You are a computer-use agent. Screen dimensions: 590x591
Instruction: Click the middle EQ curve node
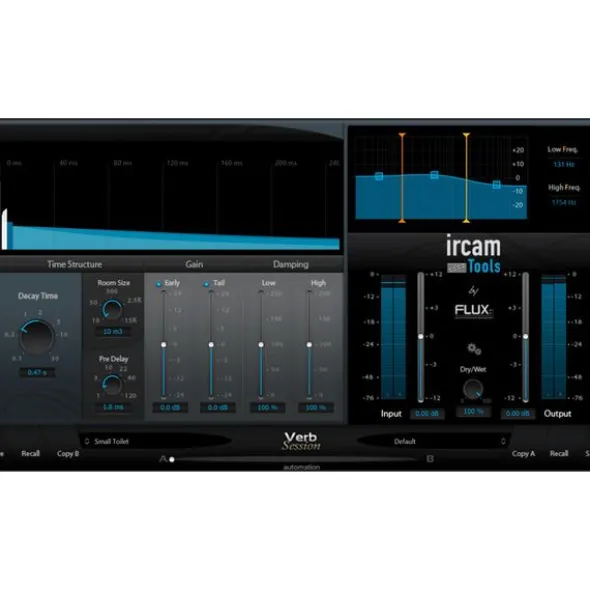434,175
